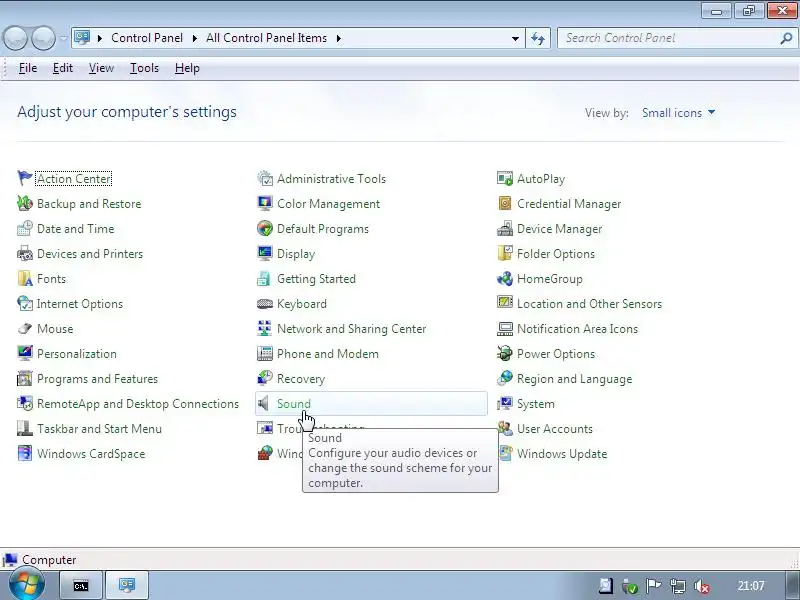Click the Mouse icon
The height and width of the screenshot is (600, 800).
pos(24,328)
